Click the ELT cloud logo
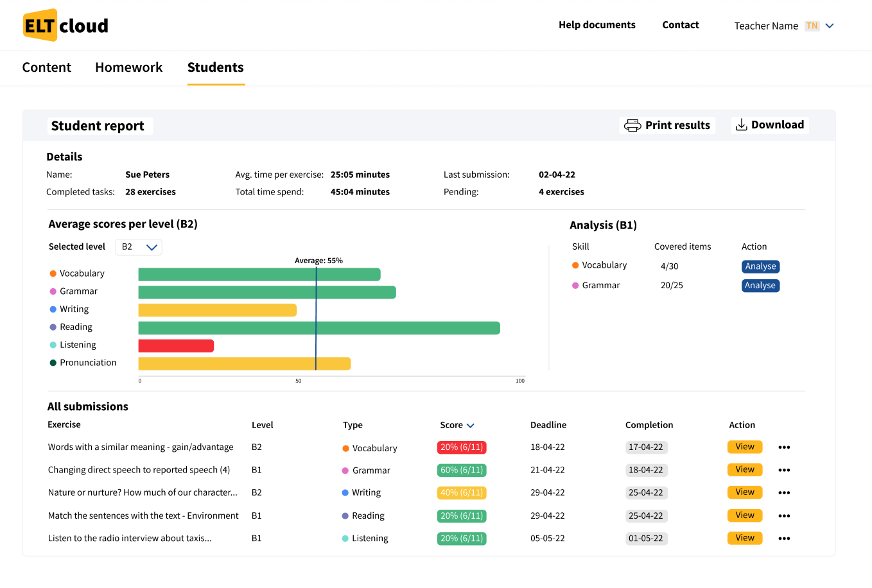The width and height of the screenshot is (872, 588). click(65, 26)
